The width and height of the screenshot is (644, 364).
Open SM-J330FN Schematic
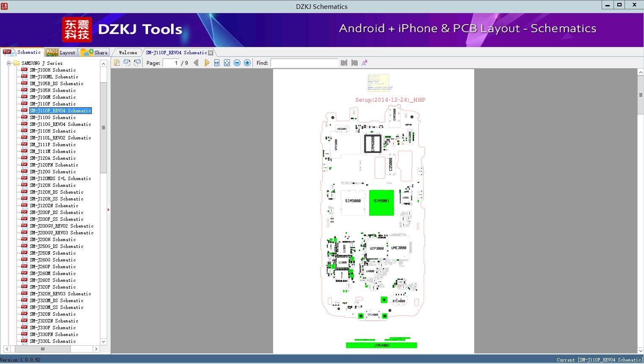54,334
